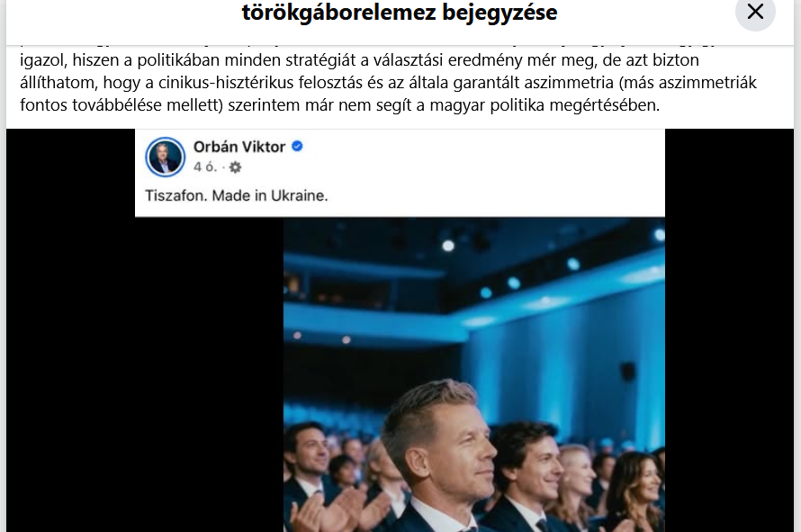Open the Orbán Viktor profile name
801x532 pixels.
coord(239,147)
